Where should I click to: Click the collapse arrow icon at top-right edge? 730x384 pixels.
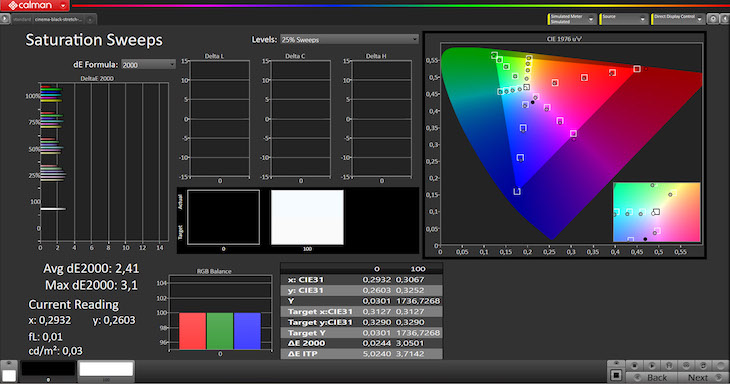tap(724, 19)
